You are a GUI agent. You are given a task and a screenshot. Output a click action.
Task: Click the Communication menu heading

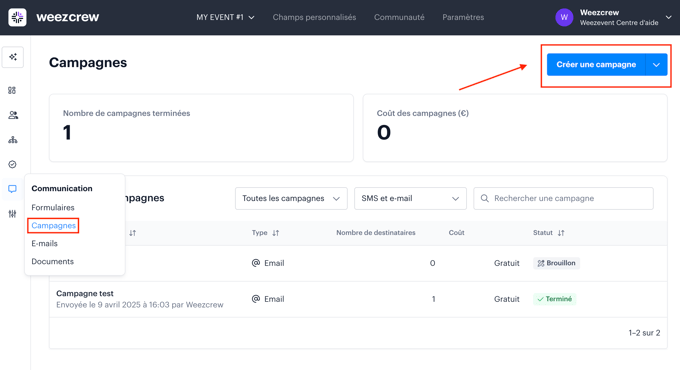[x=62, y=188]
